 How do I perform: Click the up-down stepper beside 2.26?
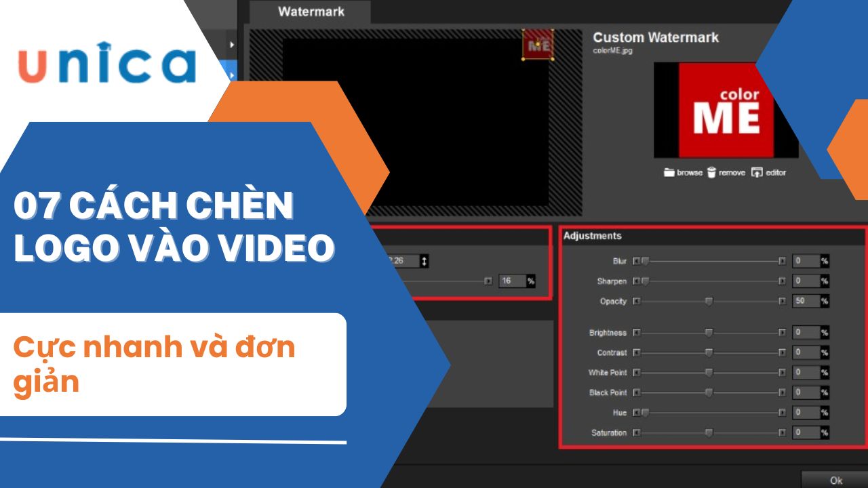425,261
